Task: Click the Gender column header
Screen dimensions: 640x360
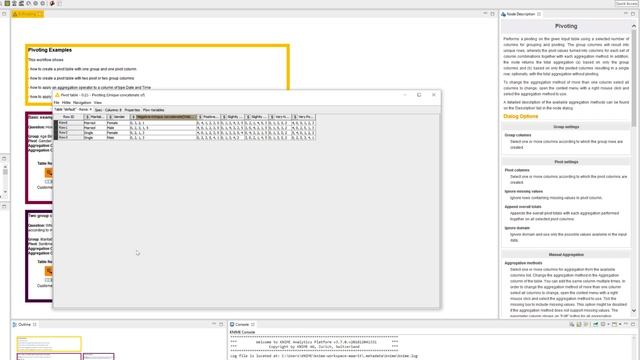Action: coord(118,117)
